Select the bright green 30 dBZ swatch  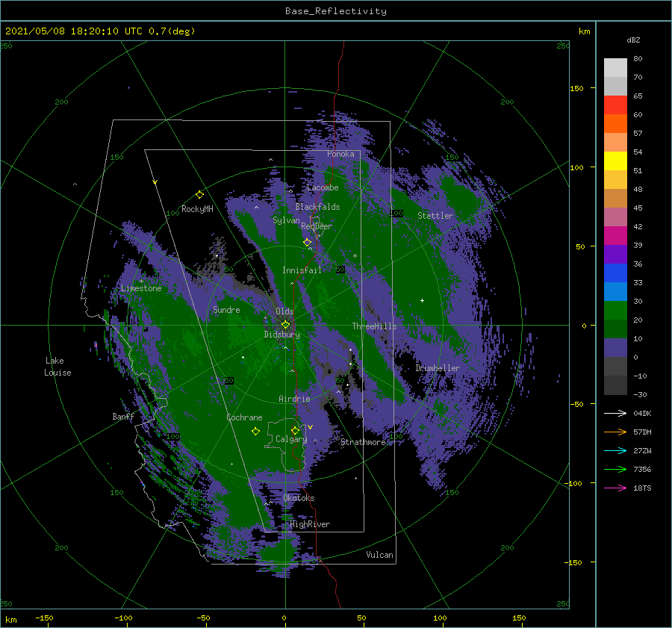[615, 310]
